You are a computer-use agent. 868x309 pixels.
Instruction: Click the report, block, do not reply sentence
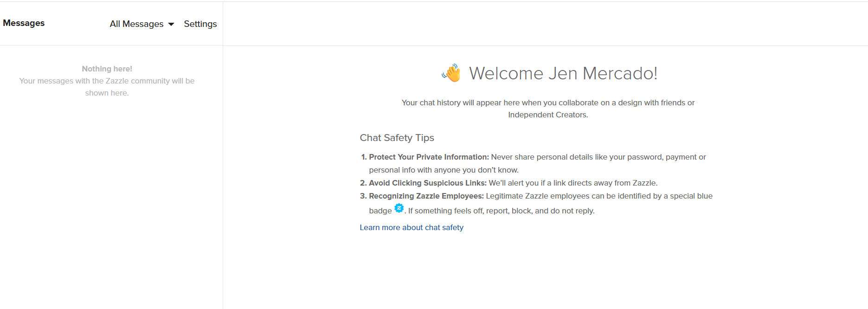click(502, 211)
